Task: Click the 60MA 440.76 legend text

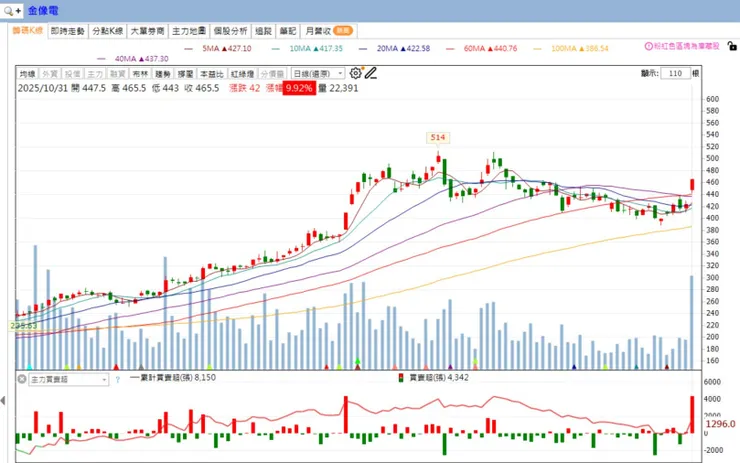Action: pyautogui.click(x=490, y=48)
